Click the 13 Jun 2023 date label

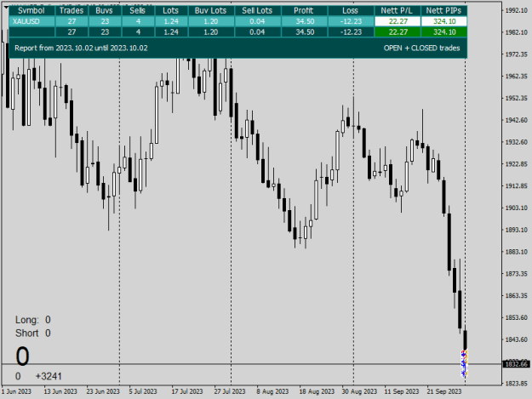60,391
